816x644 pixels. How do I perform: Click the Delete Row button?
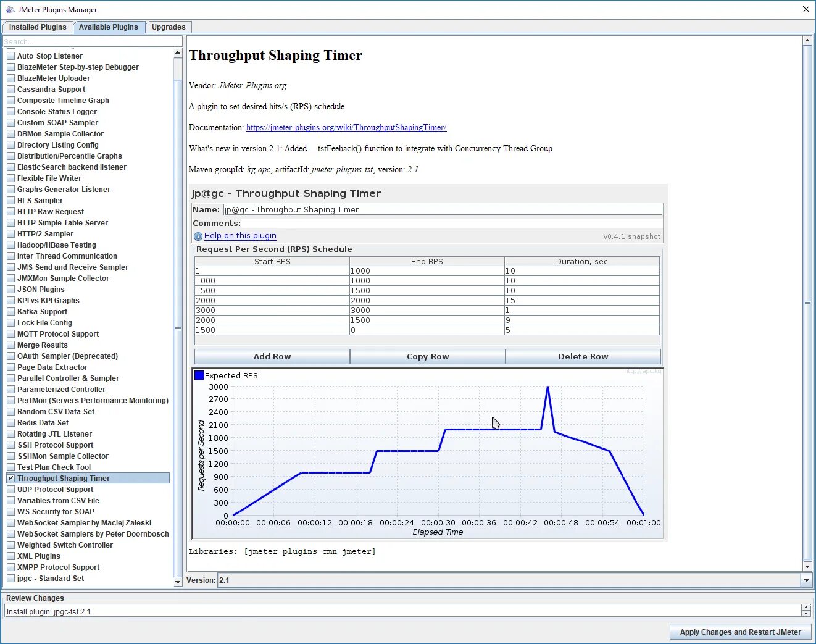(x=583, y=357)
